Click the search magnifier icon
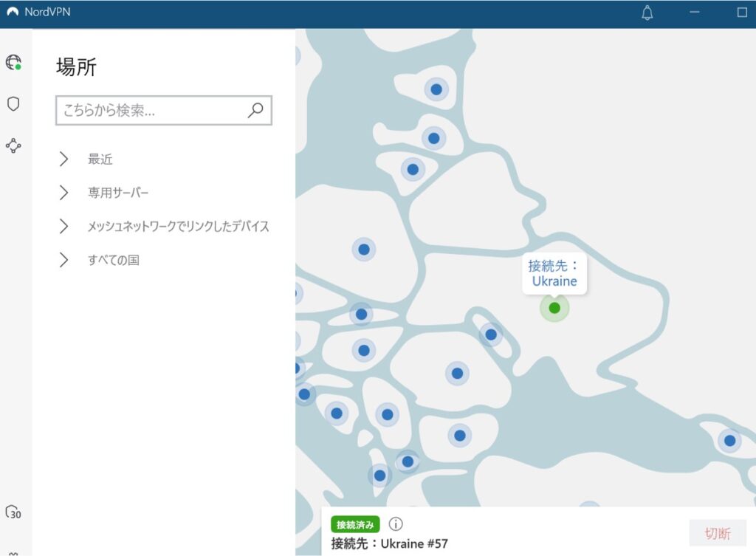Screen dimensions: 756x556 point(255,109)
